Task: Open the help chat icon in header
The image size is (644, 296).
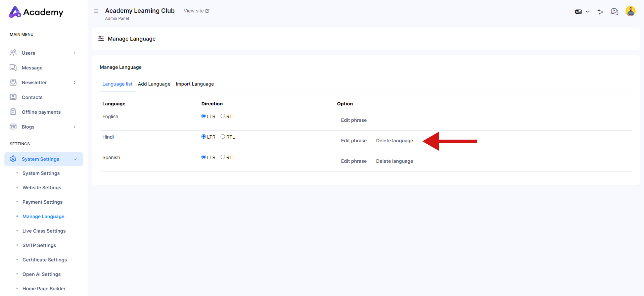Action: click(x=614, y=12)
